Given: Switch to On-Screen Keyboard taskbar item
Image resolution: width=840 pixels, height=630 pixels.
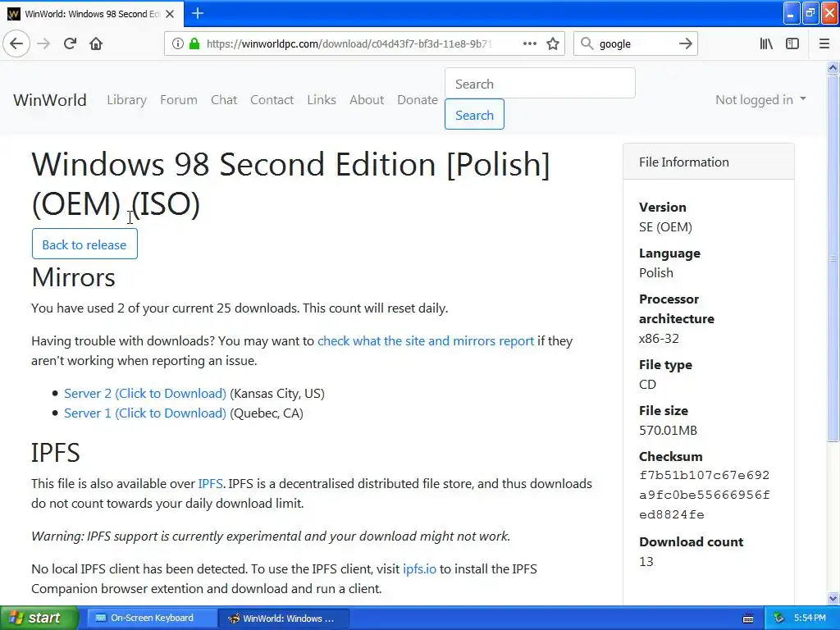Looking at the screenshot, I should coord(152,618).
